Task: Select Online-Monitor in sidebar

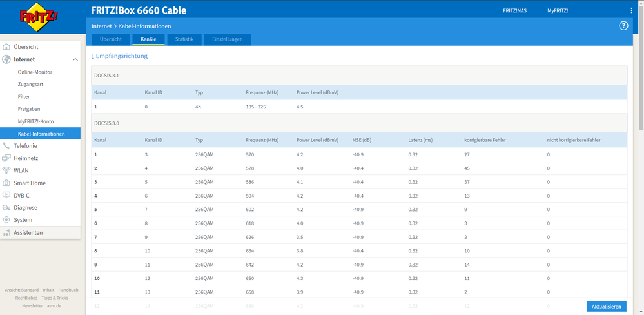Action: point(35,72)
